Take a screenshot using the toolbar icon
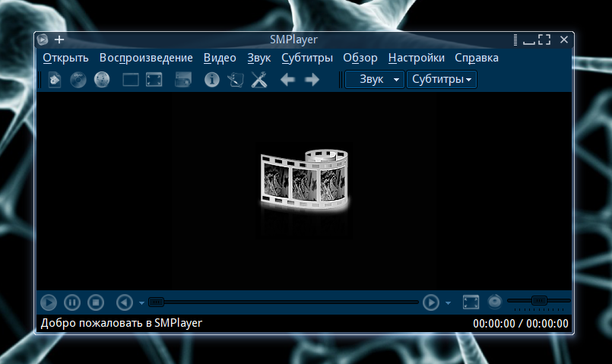Viewport: 612px width, 364px height. pyautogui.click(x=183, y=80)
